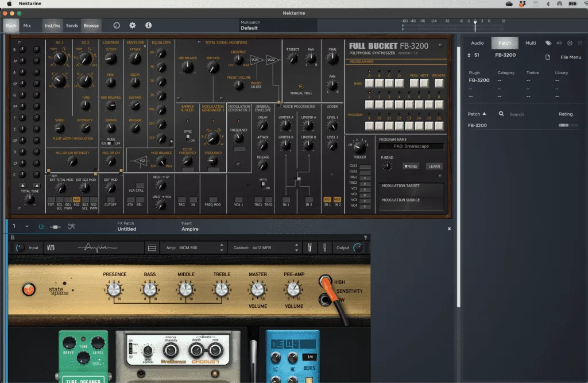Open the Cabinet 4x12 MFB selector
588x383 pixels.
coord(266,247)
